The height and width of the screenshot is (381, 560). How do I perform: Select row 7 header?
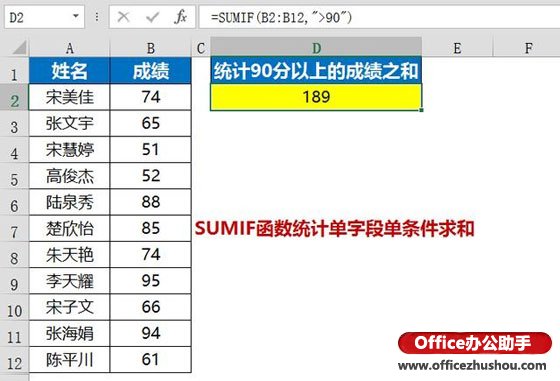click(14, 229)
